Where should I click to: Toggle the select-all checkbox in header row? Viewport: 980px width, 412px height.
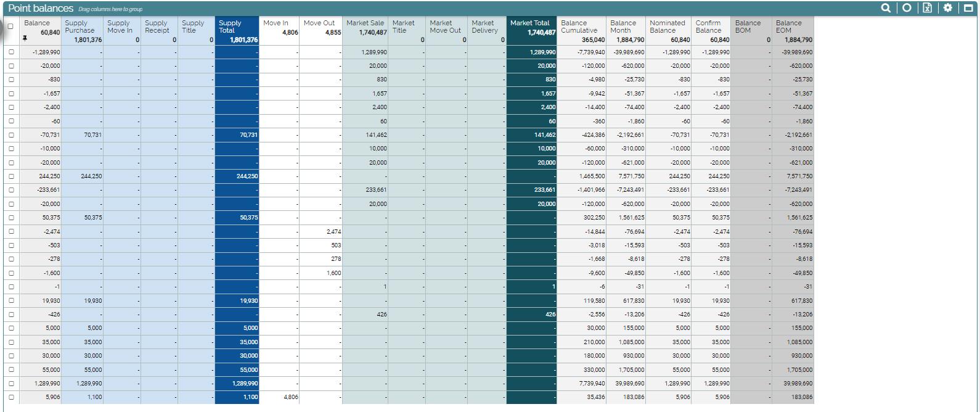10,27
